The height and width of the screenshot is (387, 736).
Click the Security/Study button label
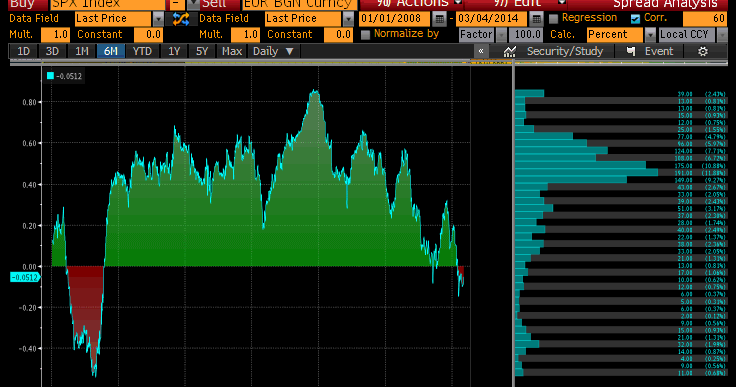565,51
